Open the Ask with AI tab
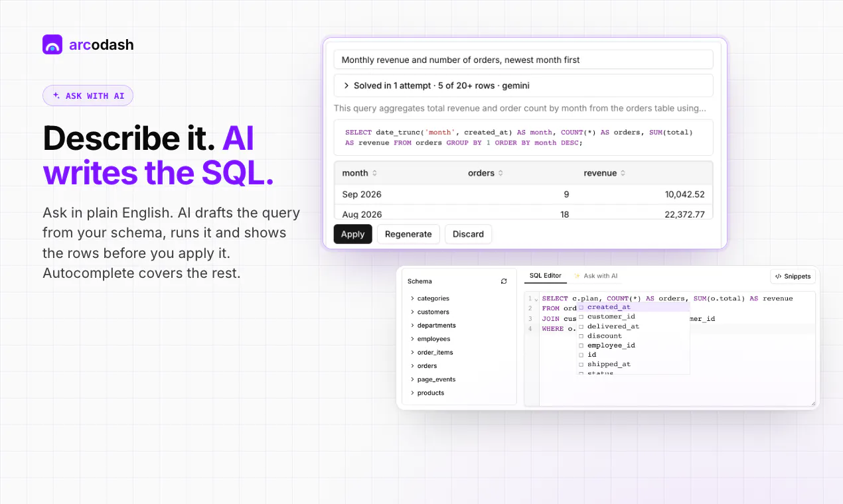This screenshot has width=843, height=504. (x=595, y=276)
